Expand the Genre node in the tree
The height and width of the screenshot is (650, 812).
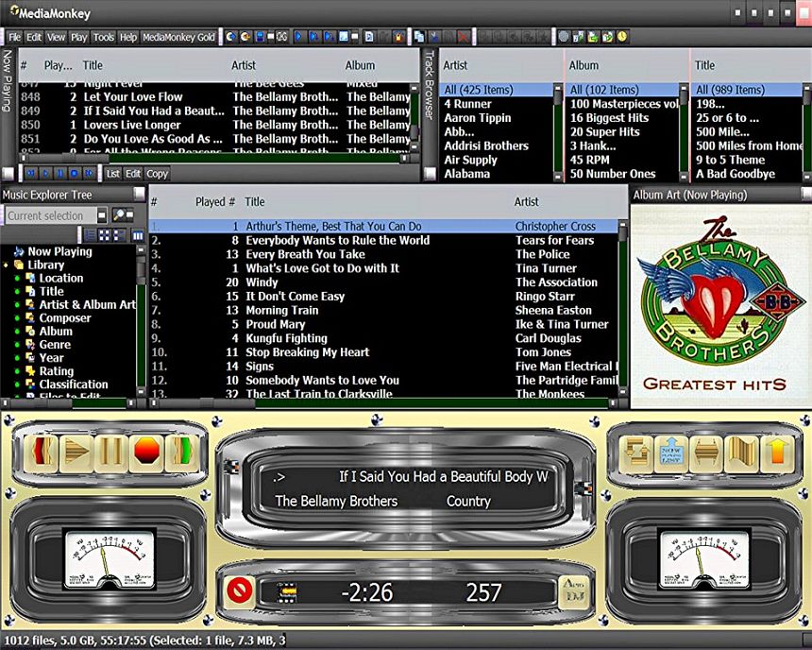click(x=17, y=345)
